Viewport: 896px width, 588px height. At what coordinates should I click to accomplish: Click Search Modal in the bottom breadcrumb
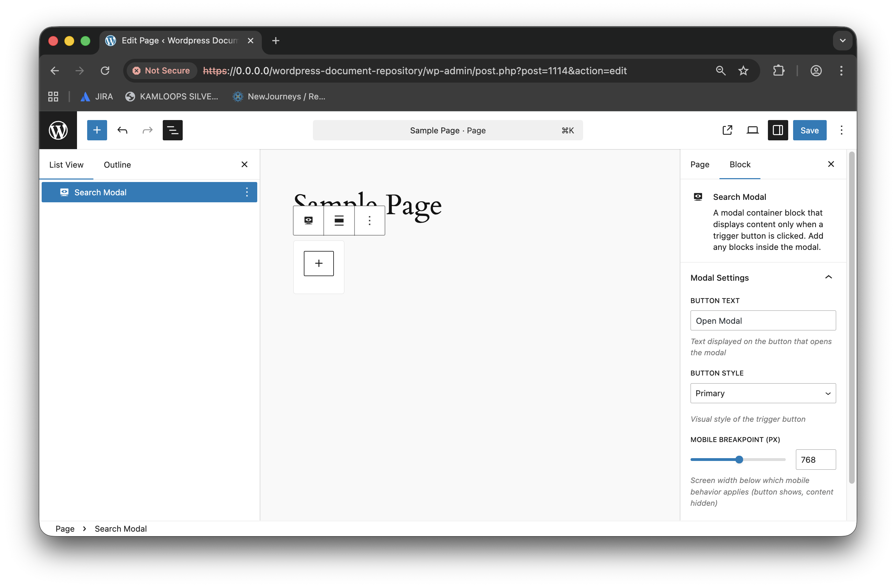[x=120, y=528]
